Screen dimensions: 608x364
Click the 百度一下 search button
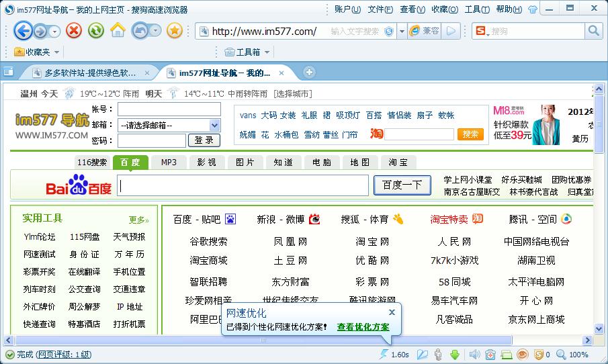pos(402,185)
